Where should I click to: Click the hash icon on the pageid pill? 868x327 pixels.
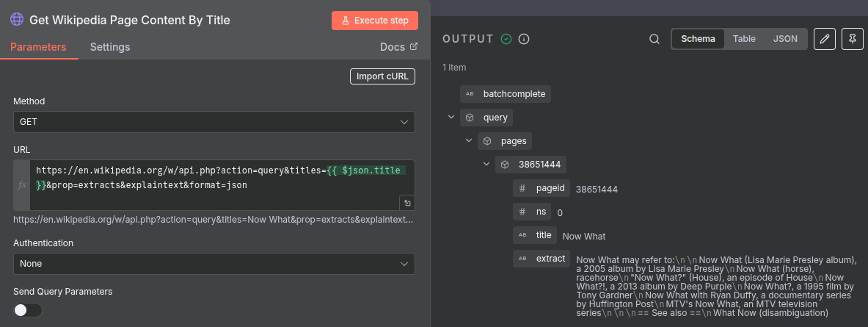click(522, 188)
